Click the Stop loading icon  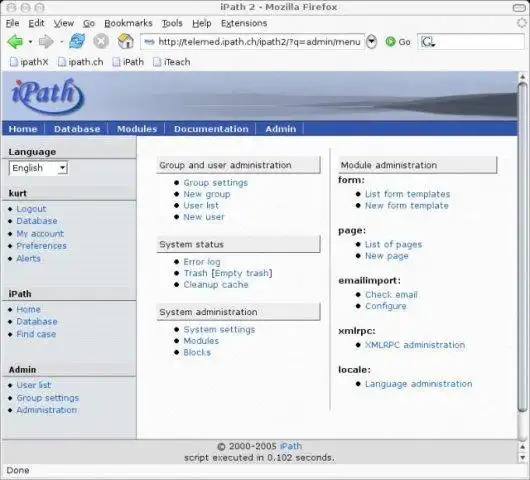pos(101,42)
